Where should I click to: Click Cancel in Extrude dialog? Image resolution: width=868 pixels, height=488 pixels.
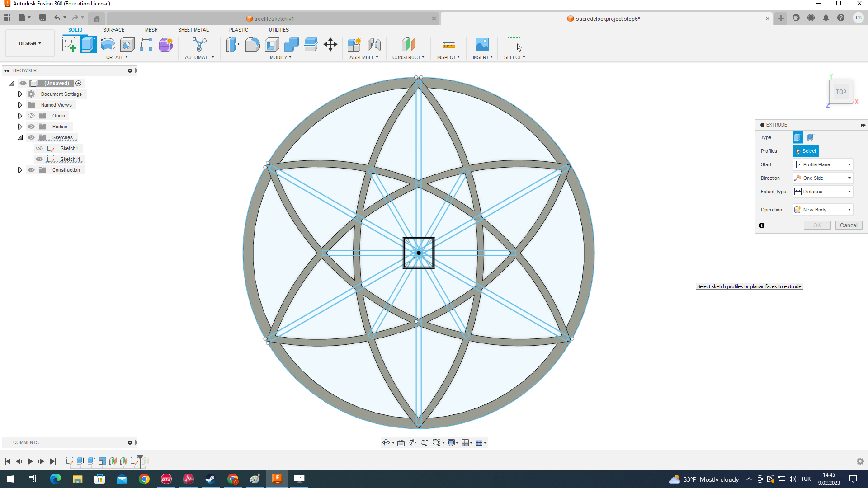tap(849, 225)
